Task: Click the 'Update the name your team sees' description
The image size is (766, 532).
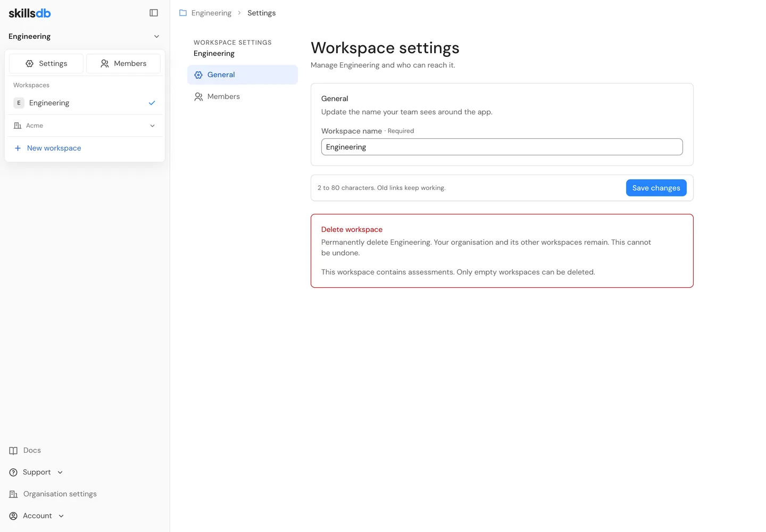Action: click(x=407, y=112)
